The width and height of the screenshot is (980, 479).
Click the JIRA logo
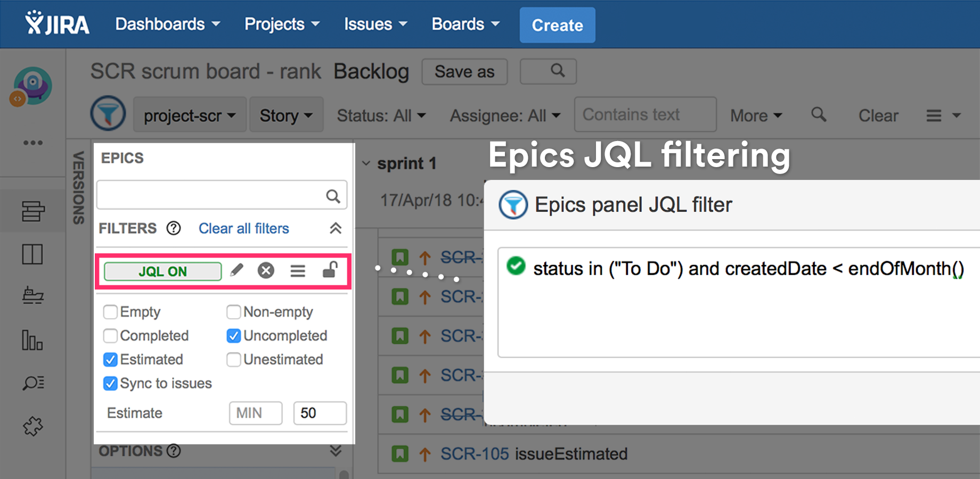tap(57, 23)
